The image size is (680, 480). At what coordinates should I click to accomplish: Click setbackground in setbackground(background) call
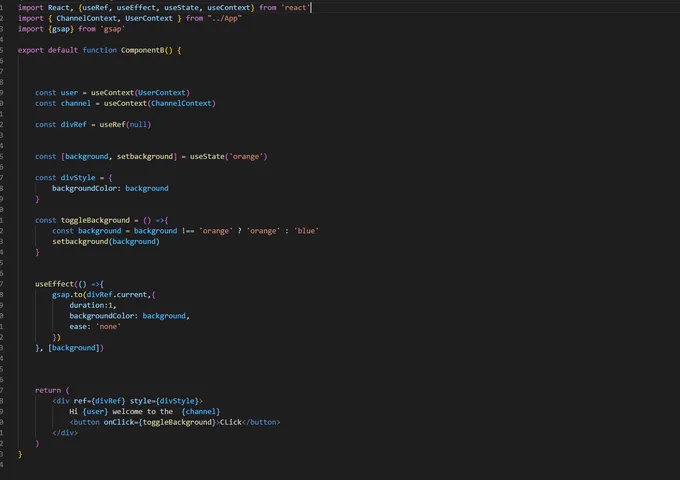(80, 242)
